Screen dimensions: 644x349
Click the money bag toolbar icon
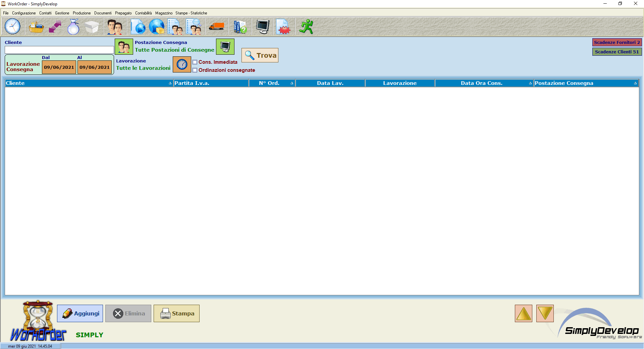[x=73, y=27]
